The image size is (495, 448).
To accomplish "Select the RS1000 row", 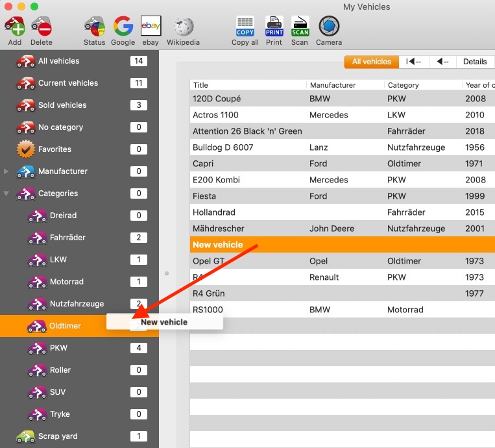I will pos(343,310).
